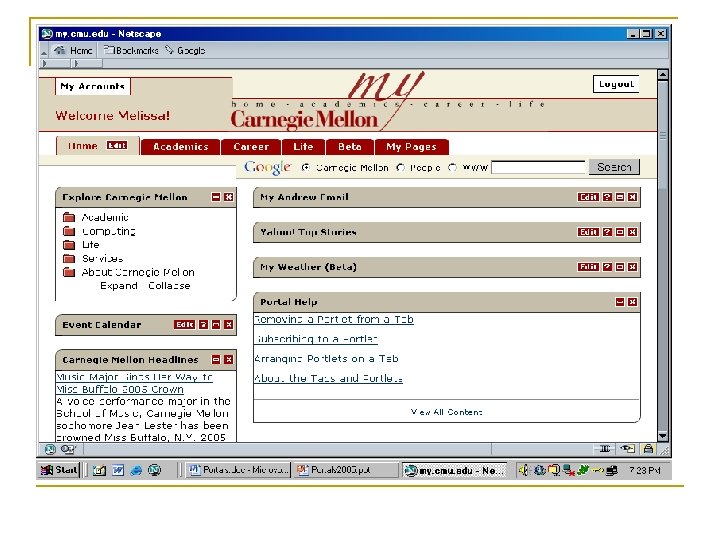
Task: Click the My Accounts button
Action: click(93, 86)
